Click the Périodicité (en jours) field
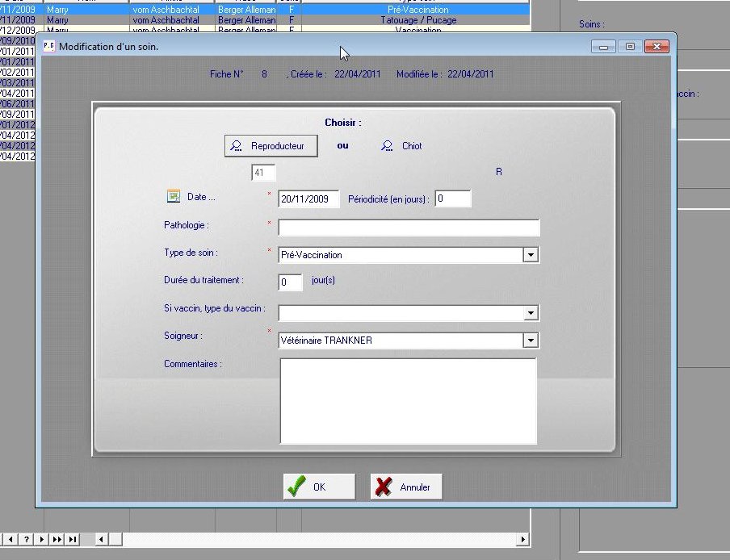 click(x=452, y=199)
